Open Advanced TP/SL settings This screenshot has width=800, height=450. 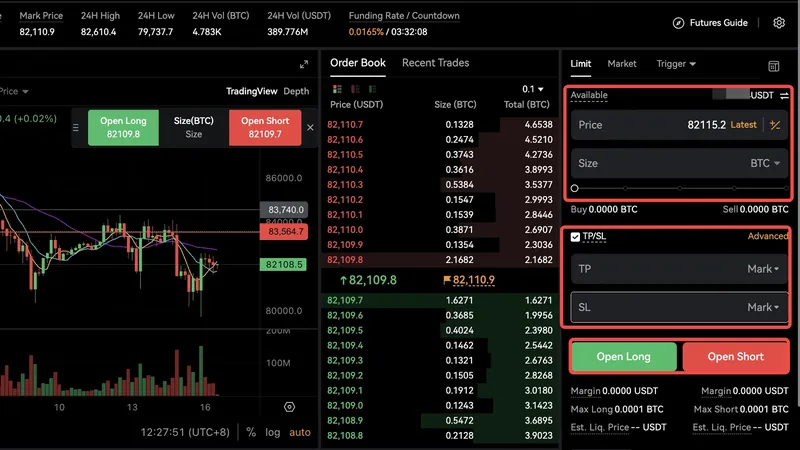[768, 236]
